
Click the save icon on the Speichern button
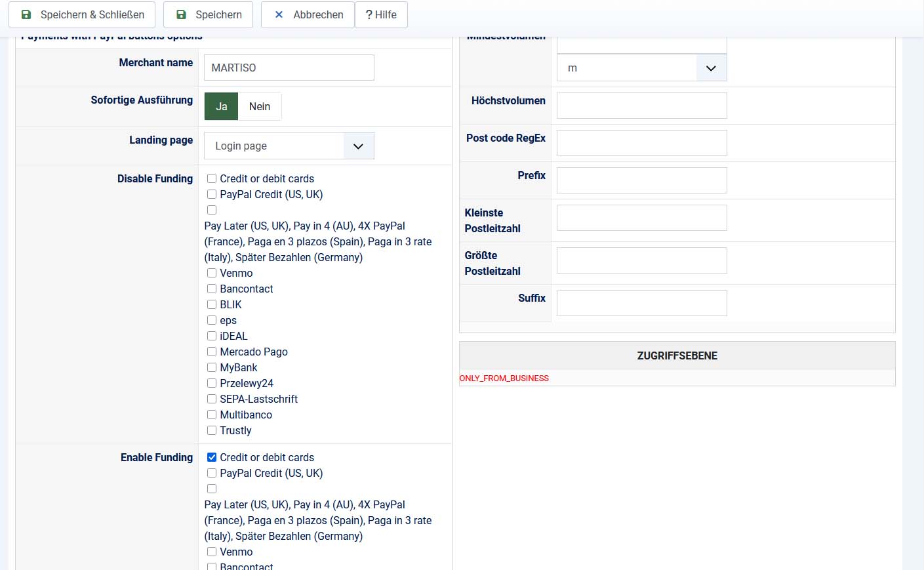point(182,14)
